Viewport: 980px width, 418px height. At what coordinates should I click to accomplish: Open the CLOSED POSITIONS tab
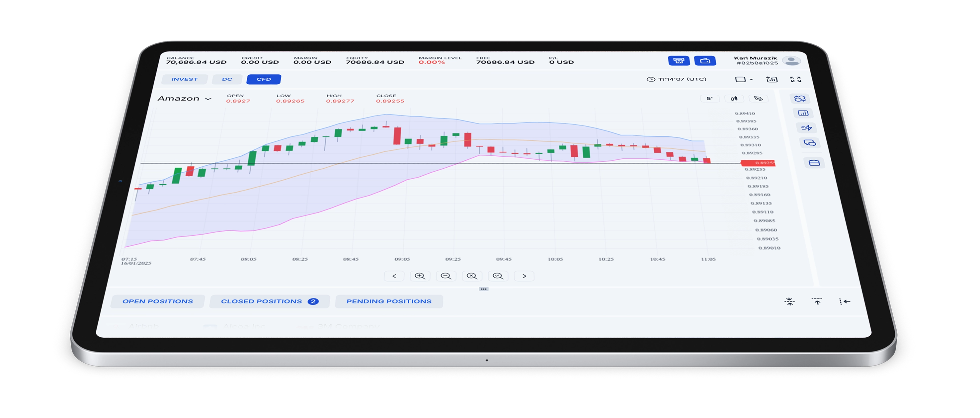click(x=269, y=301)
